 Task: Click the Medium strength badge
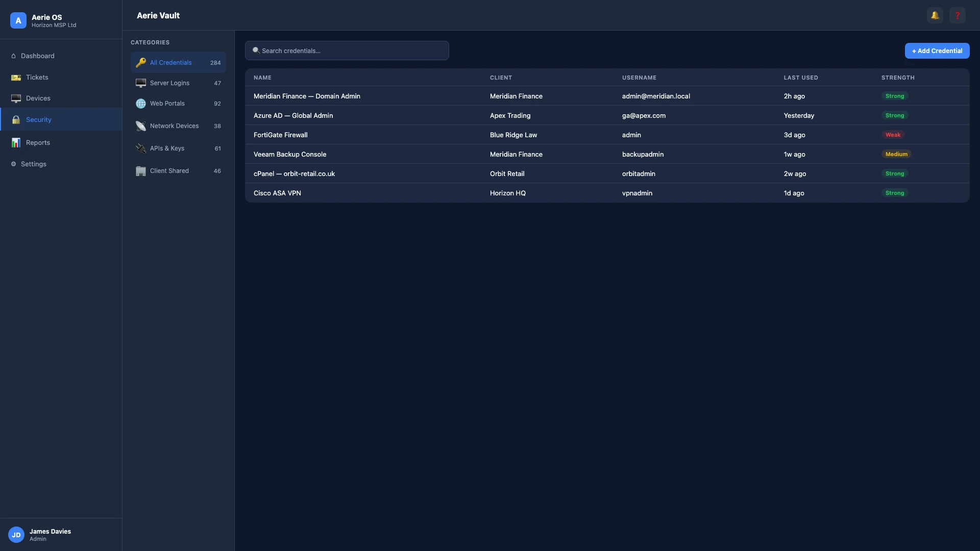[896, 154]
